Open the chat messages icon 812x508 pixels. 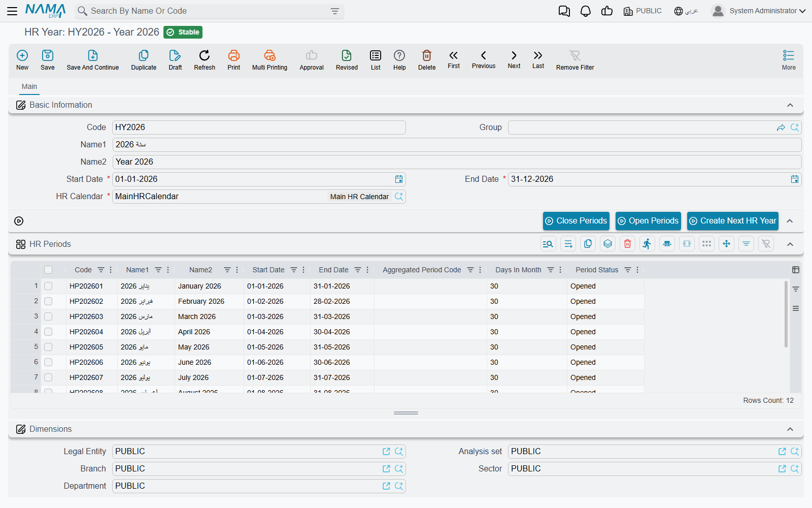click(564, 11)
